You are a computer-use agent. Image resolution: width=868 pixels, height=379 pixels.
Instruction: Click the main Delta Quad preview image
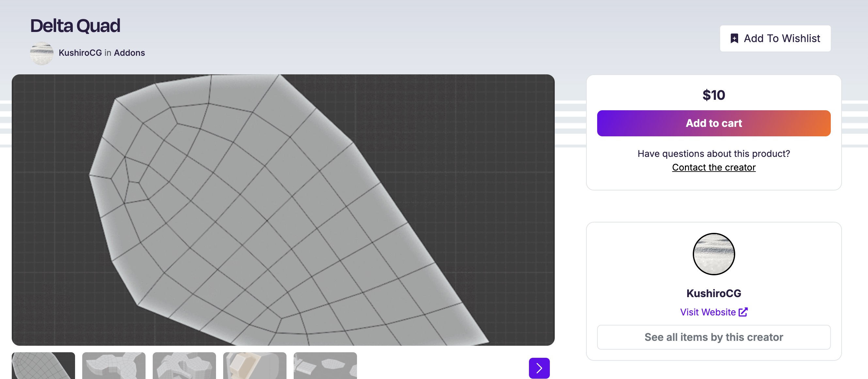(283, 210)
